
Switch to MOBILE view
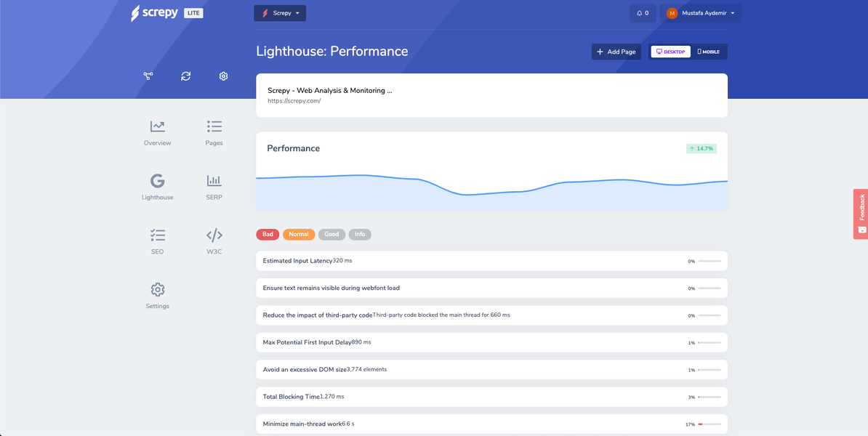tap(709, 52)
